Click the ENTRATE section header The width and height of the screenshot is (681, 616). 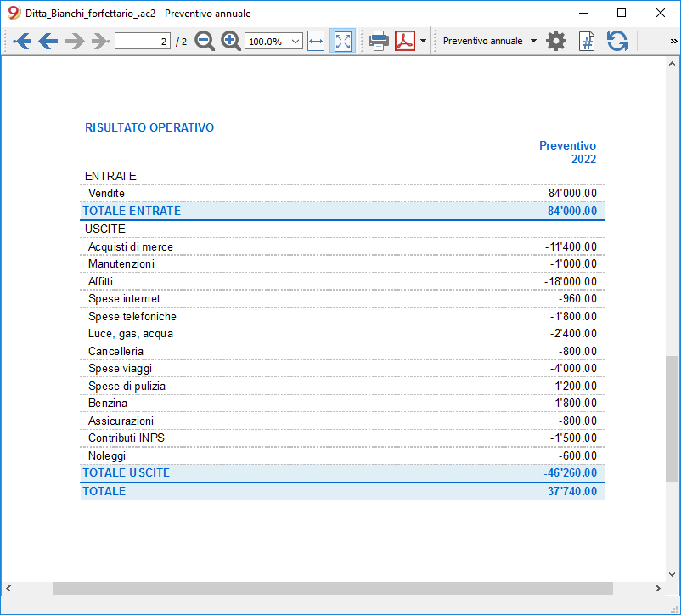click(x=110, y=176)
